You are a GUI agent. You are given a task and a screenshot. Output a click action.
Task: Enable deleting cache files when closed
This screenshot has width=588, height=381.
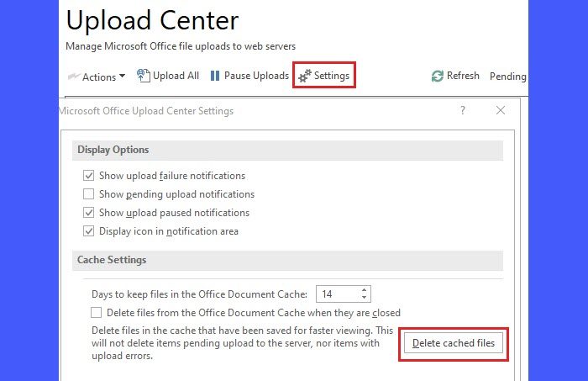(97, 312)
